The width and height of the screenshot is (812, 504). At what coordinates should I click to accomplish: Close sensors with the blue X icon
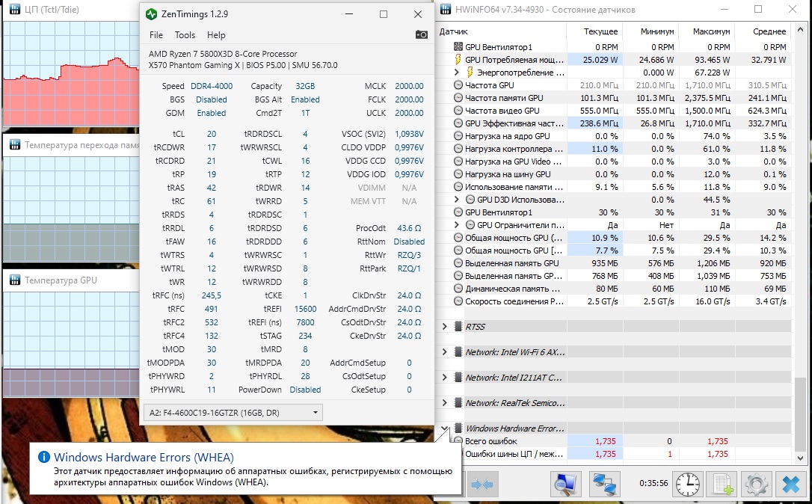(791, 485)
